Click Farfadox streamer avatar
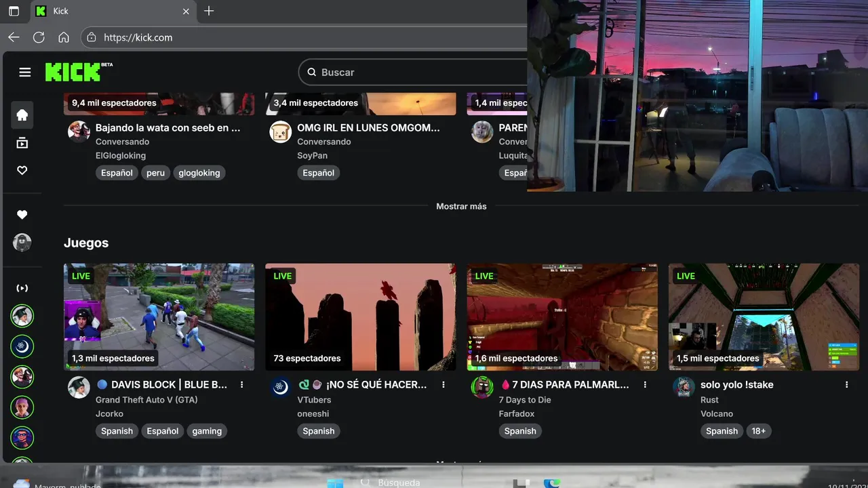Image resolution: width=868 pixels, height=488 pixels. click(x=482, y=388)
